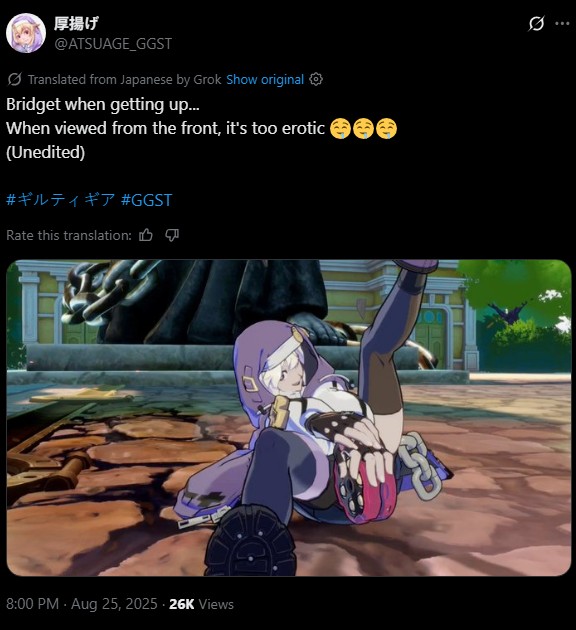Click the Grok logo beside Translated text
Screen dimensions: 576x630
(x=14, y=79)
